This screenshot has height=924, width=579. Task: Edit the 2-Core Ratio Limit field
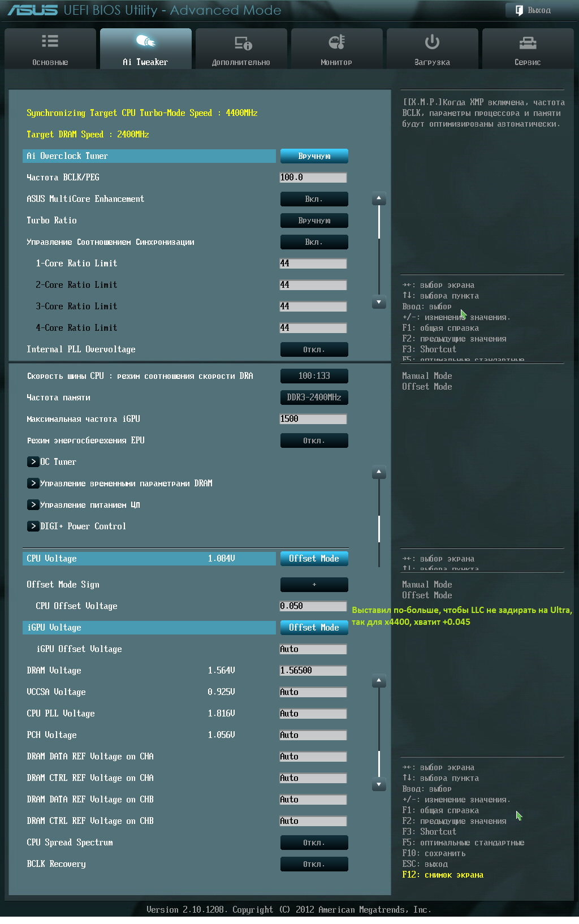point(313,285)
